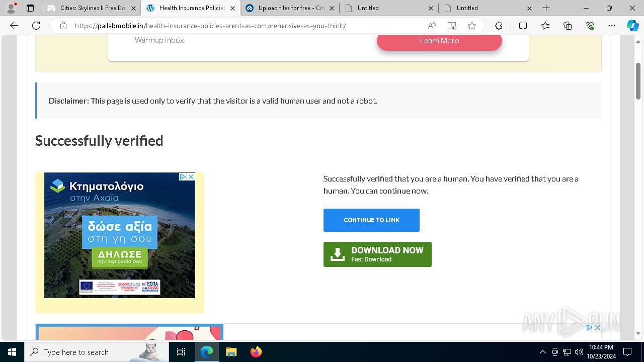Open tab actions menu icon
The image size is (644, 362).
pyautogui.click(x=30, y=8)
